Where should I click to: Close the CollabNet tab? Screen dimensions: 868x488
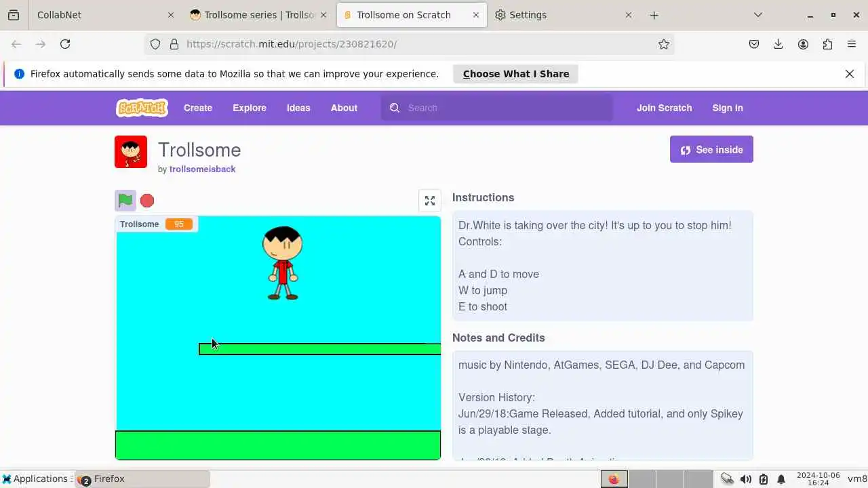point(170,15)
